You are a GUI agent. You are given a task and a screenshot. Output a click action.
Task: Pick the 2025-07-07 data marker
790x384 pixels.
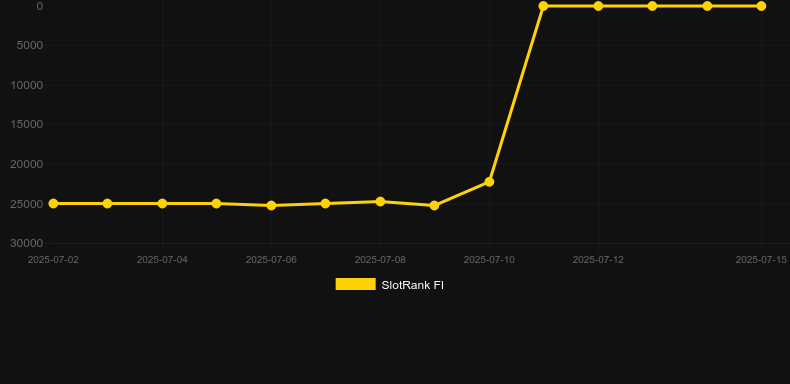click(x=325, y=204)
